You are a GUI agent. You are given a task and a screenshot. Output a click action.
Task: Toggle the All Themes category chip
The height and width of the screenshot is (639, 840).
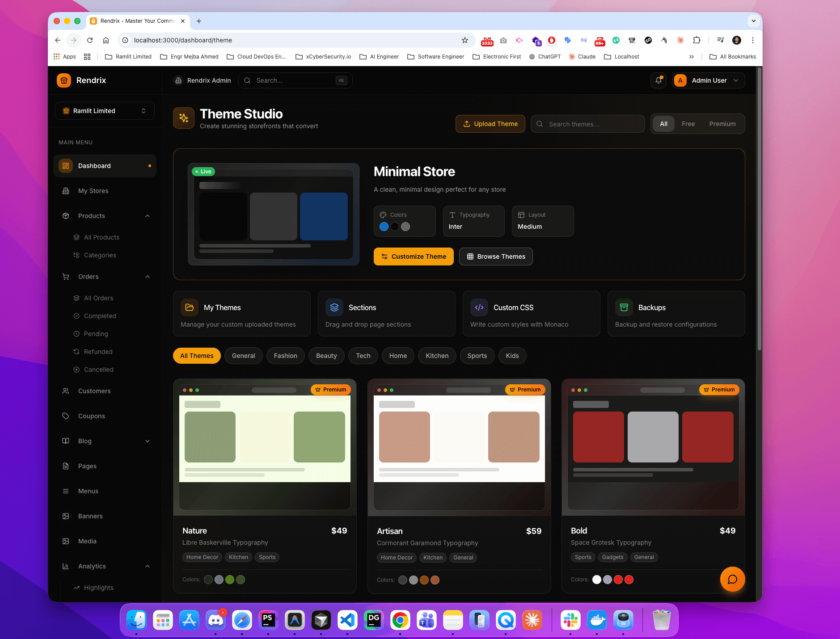pos(197,355)
